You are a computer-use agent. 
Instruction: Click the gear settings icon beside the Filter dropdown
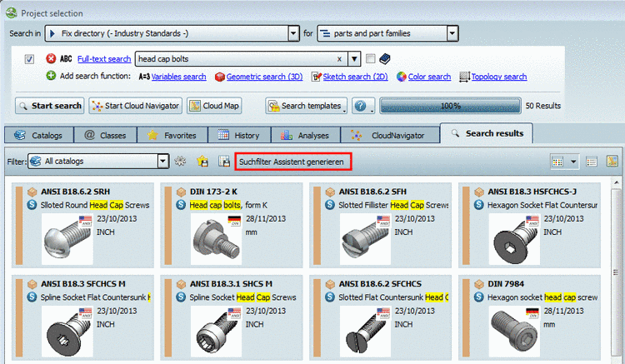180,162
